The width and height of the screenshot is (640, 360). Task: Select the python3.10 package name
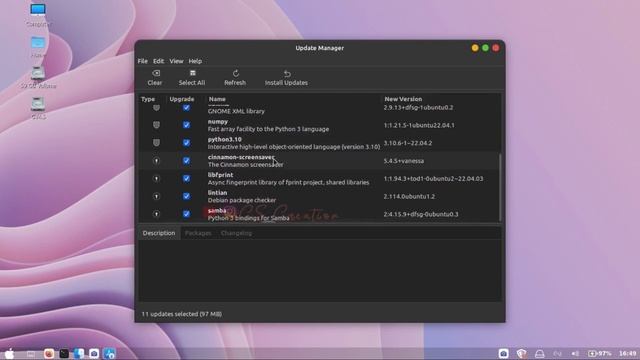(x=224, y=140)
